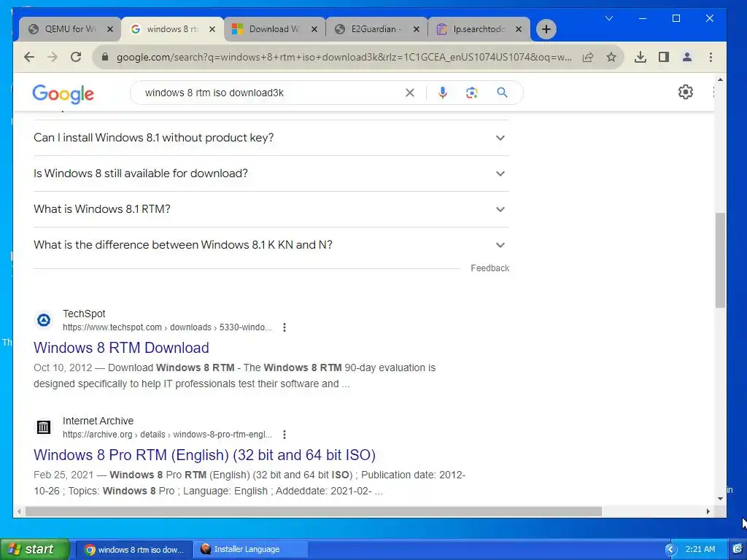Select the 'windows 8 rtm' Google tab
747x560 pixels.
[x=171, y=29]
